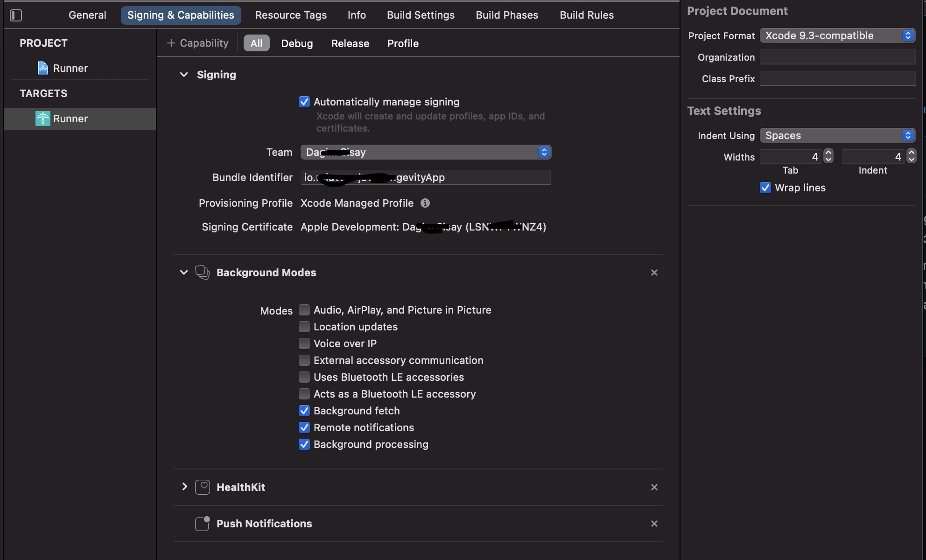The image size is (926, 560).
Task: Click the Project Document heading
Action: pyautogui.click(x=737, y=11)
